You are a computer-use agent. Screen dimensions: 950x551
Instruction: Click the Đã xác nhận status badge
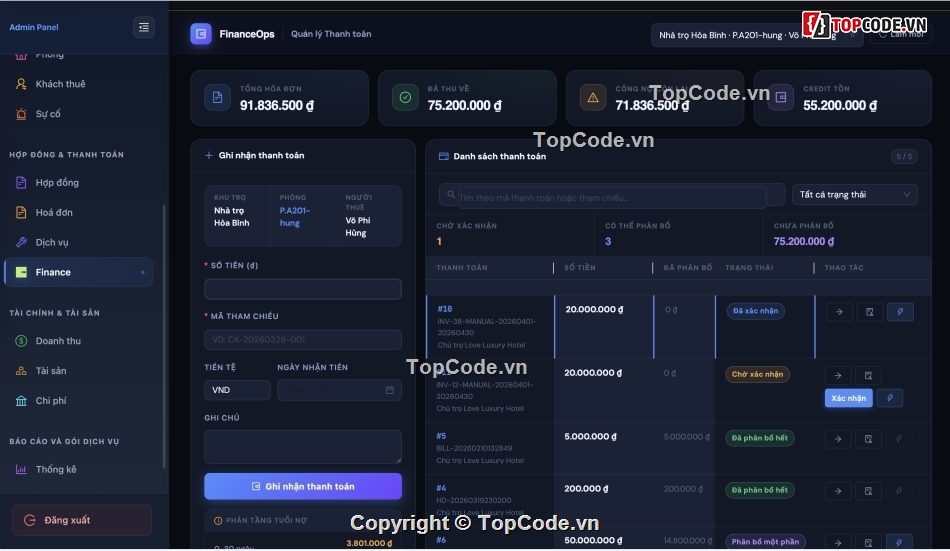pos(756,311)
